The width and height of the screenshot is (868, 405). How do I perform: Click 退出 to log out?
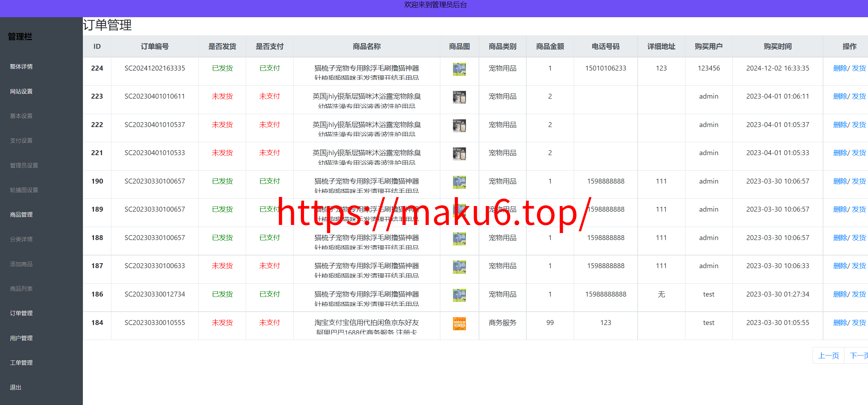(x=15, y=387)
